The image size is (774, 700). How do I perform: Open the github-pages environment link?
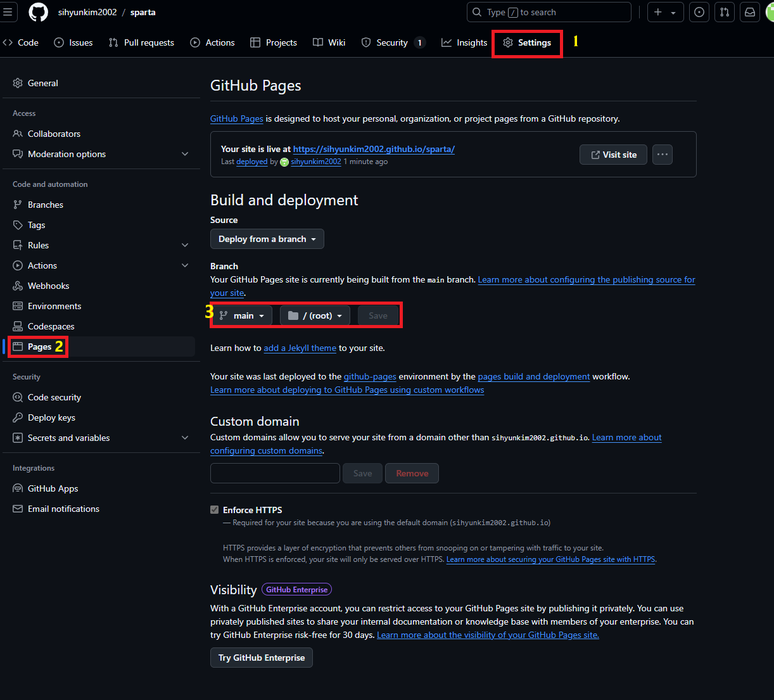click(370, 376)
